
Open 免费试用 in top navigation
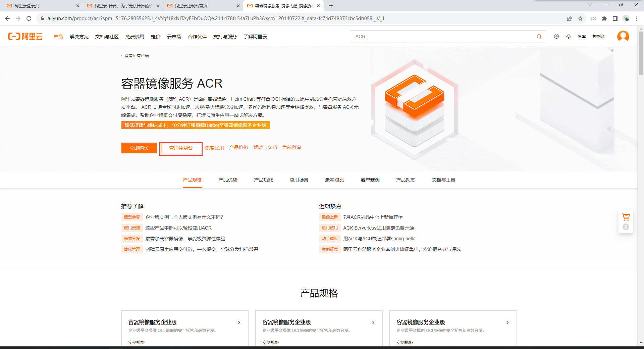click(x=135, y=37)
